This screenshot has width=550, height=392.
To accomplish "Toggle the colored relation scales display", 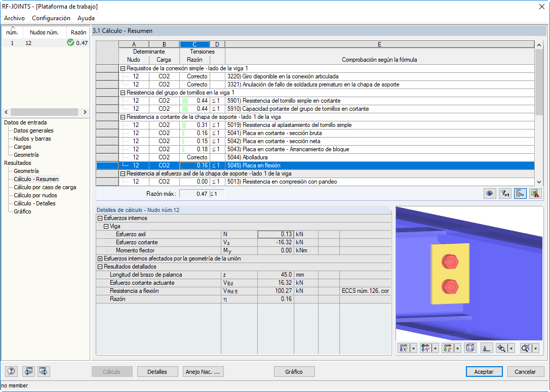I will [520, 193].
